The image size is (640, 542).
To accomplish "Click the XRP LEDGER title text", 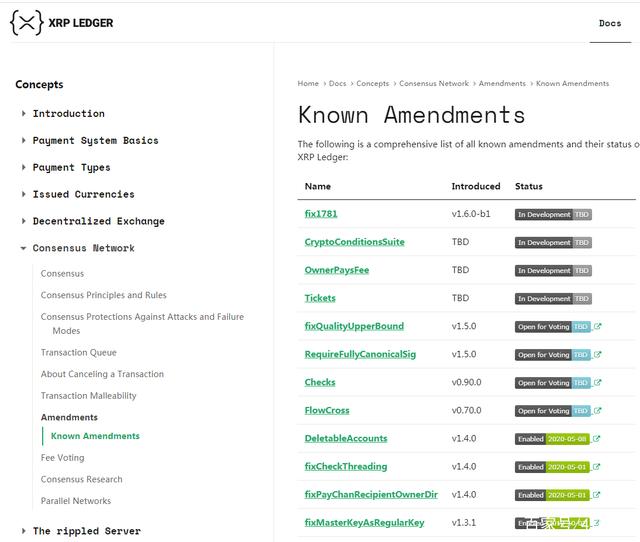I will point(81,23).
